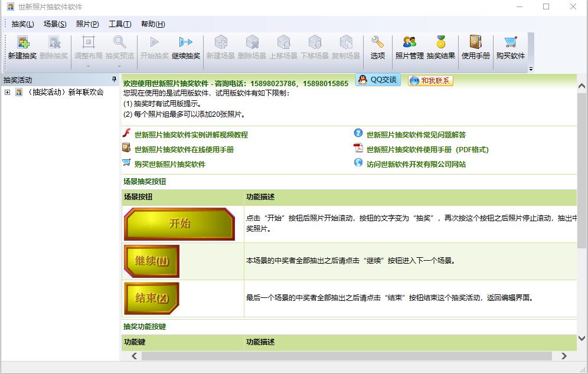Screen dimensions: 588x374
Task: Click the app icon in title bar
Action: click(x=11, y=6)
